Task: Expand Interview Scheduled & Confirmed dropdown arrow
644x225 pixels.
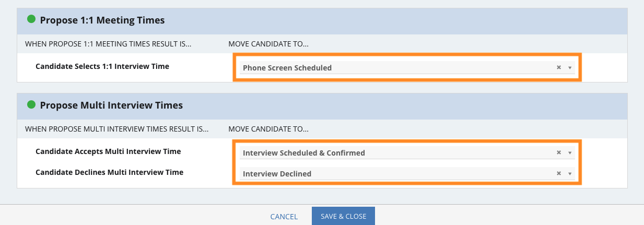Action: coord(570,153)
